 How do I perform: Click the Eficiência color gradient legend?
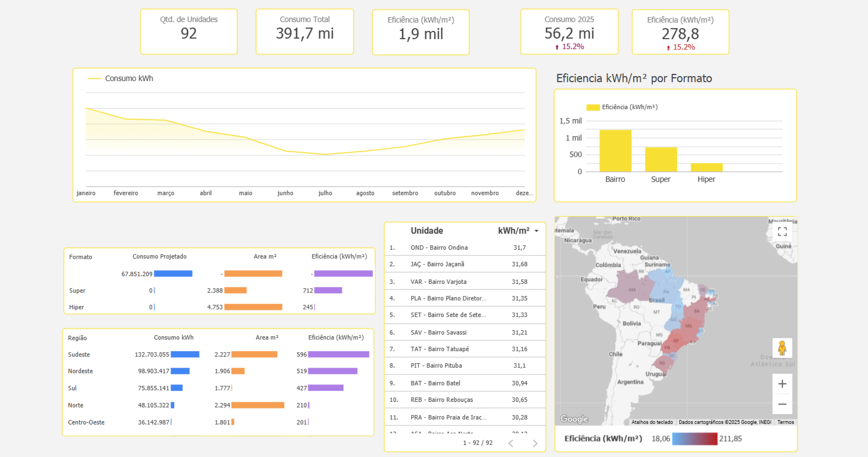click(694, 439)
